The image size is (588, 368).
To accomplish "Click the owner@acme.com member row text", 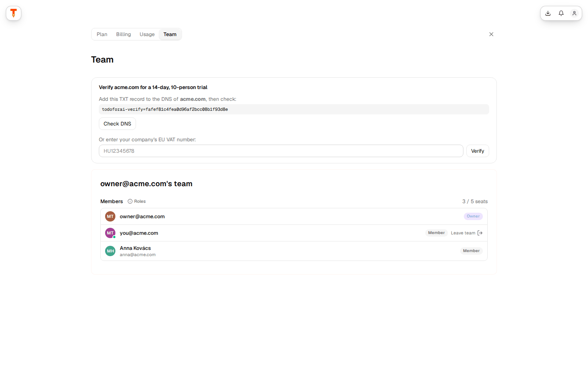I will pos(142,216).
